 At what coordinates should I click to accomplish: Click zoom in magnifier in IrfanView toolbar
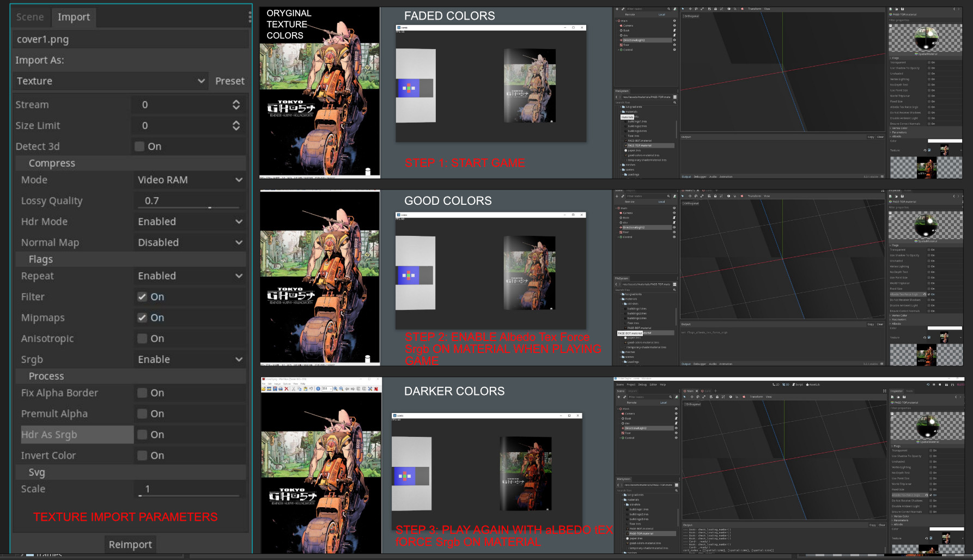click(x=336, y=388)
